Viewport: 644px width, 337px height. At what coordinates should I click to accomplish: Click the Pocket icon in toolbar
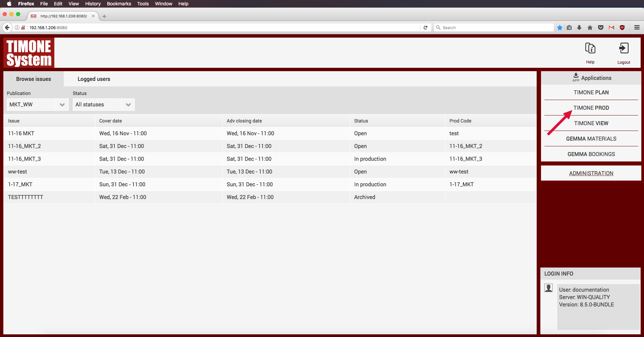(601, 28)
